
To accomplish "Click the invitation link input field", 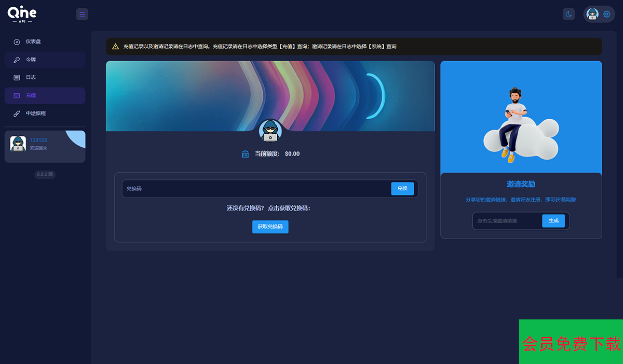I will coord(507,221).
